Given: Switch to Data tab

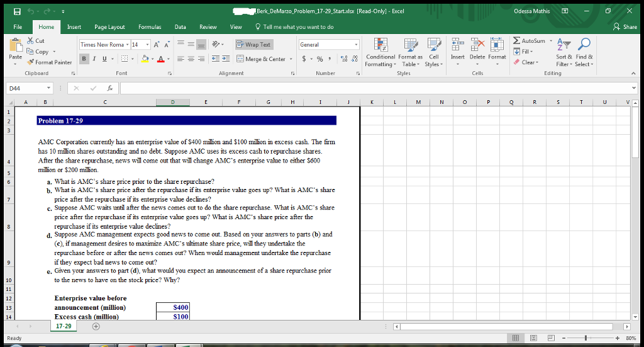Looking at the screenshot, I should pyautogui.click(x=180, y=26).
